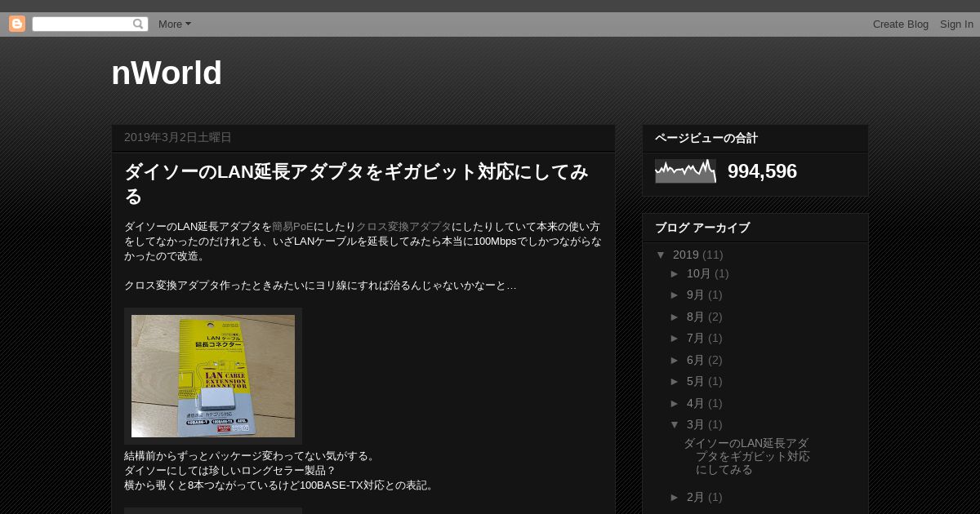
Task: Open the 10月 archive link
Action: 699,273
